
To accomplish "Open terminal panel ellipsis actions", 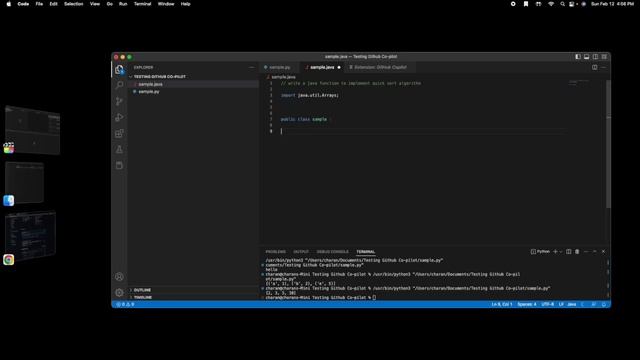I will (x=586, y=252).
